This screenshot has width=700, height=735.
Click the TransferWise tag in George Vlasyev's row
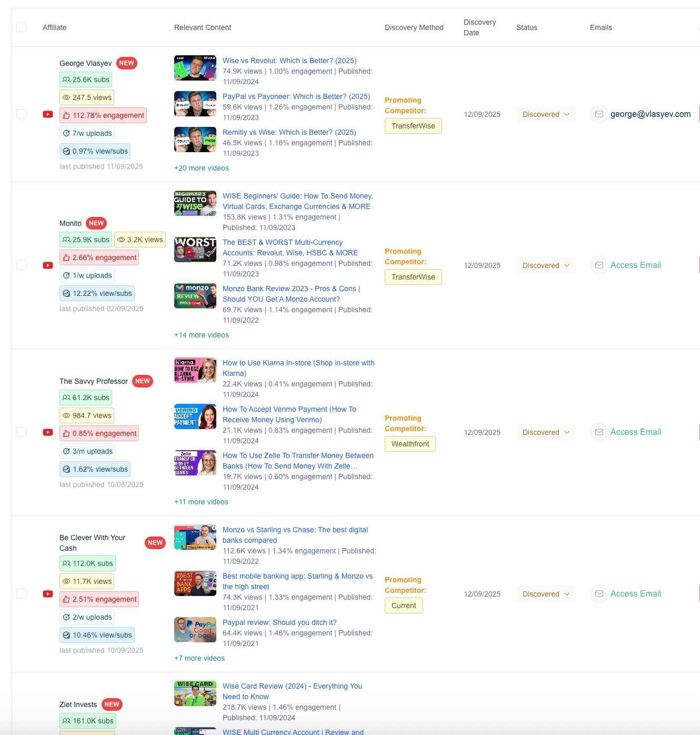point(413,126)
